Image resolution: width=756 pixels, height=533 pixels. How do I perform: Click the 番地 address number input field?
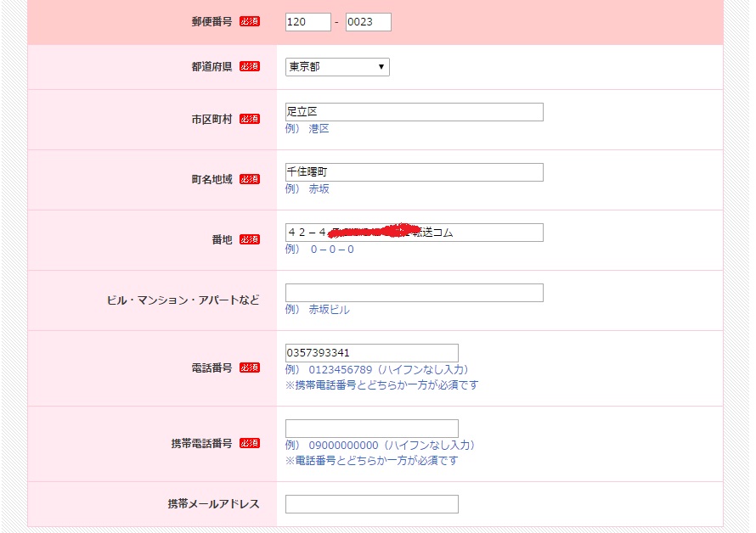pos(415,233)
